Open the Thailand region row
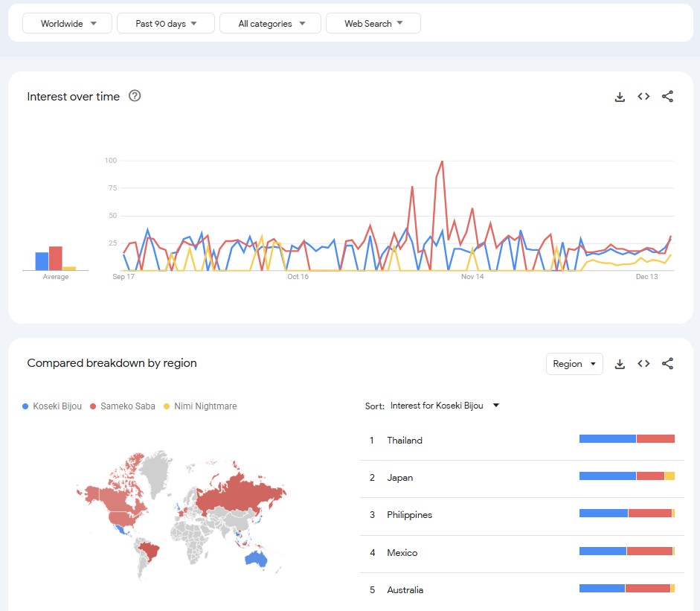 522,440
